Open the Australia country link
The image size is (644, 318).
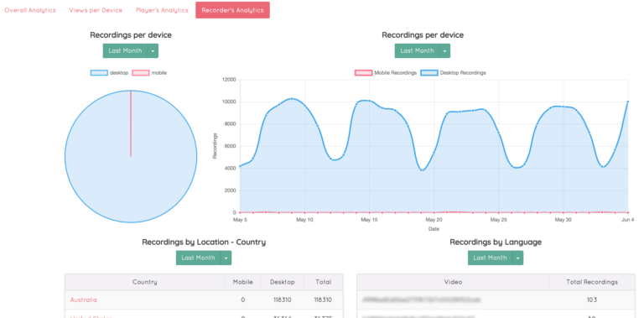[84, 300]
